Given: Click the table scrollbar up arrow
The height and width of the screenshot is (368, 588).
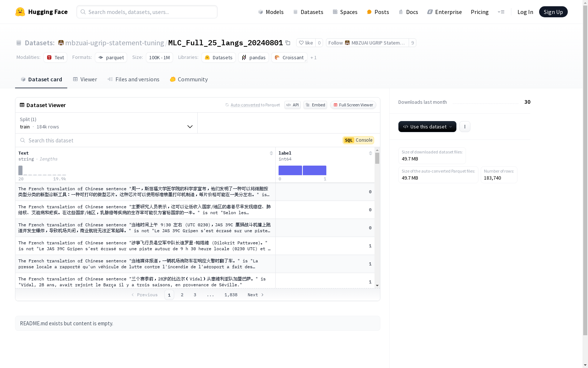Looking at the screenshot, I should point(377,150).
